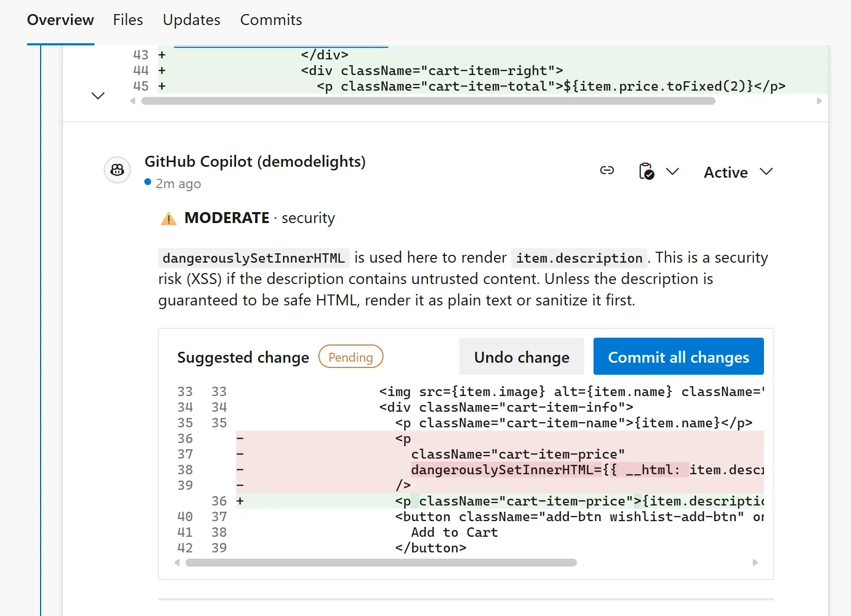Click the GitHub Copilot avatar icon
This screenshot has width=851, height=616.
[117, 170]
